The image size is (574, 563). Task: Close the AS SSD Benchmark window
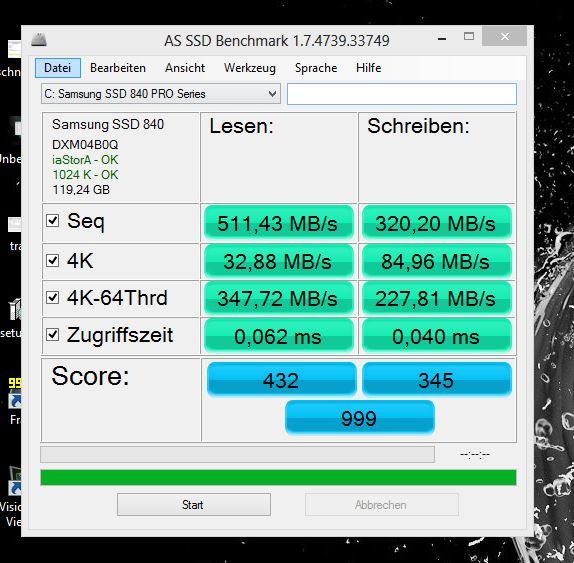coord(504,37)
